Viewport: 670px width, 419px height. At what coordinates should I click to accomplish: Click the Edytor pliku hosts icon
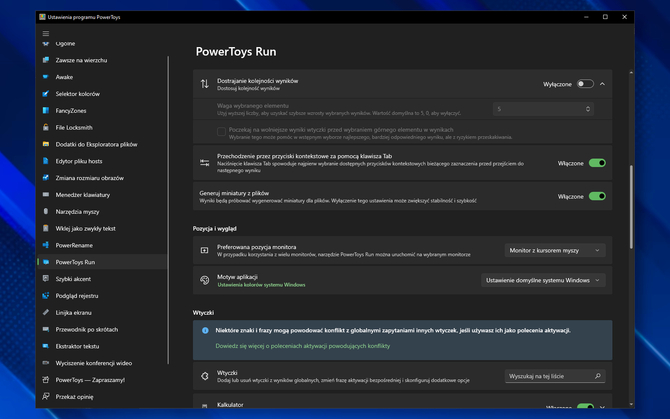point(46,161)
